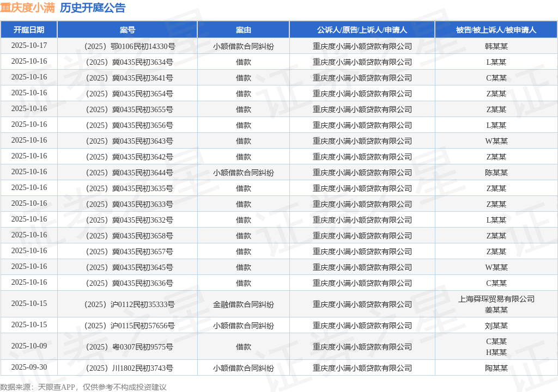Image resolution: width=558 pixels, height=392 pixels.
Task: Select case number (2025)冀0435民初3642号
Action: 128,157
